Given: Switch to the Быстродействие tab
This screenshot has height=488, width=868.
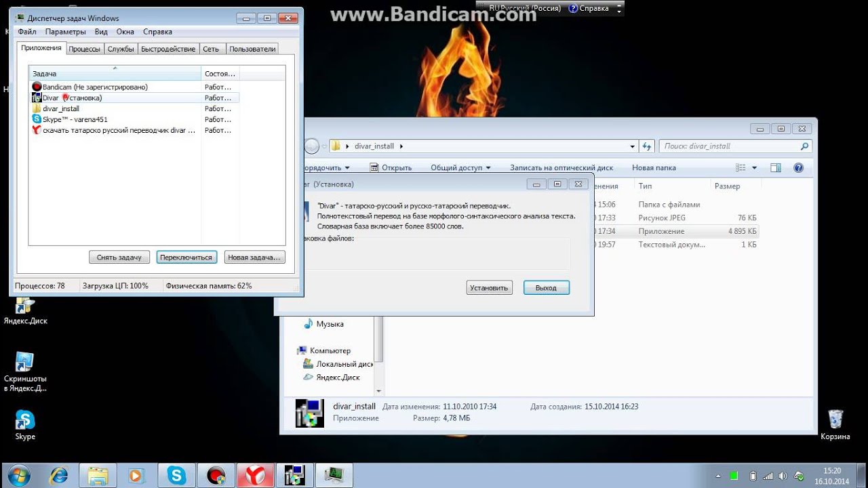Looking at the screenshot, I should pyautogui.click(x=168, y=49).
